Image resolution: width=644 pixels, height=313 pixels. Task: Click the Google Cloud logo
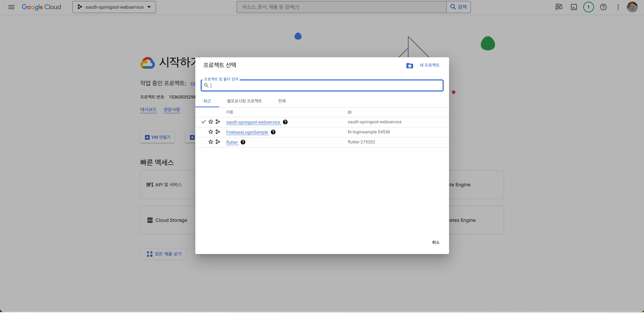point(41,7)
